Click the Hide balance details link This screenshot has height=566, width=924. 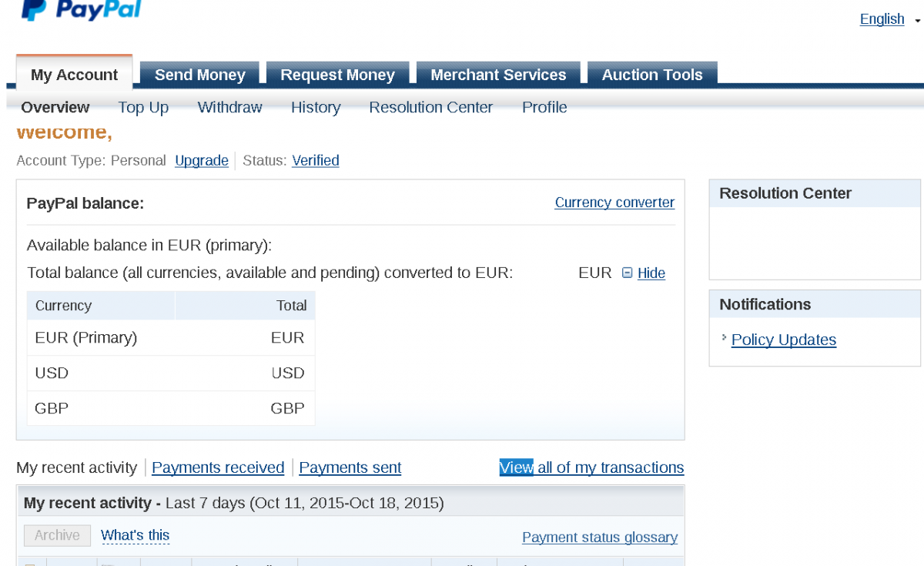coord(651,273)
